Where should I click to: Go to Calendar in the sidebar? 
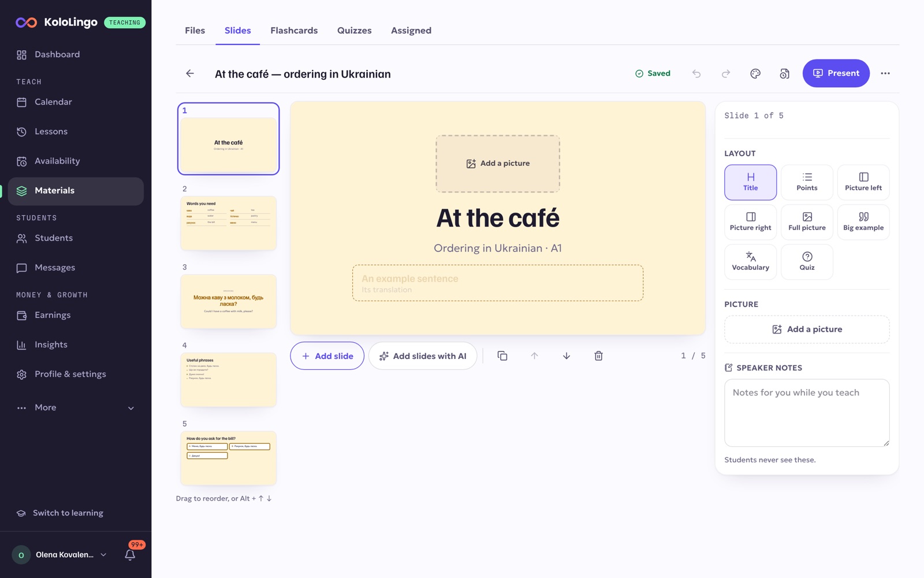click(x=76, y=102)
